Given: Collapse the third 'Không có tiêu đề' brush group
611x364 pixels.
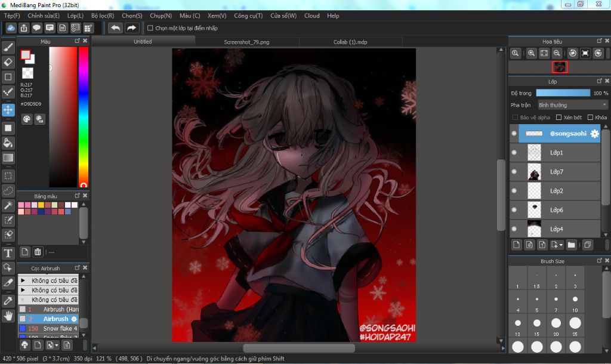Looking at the screenshot, I should (23, 300).
